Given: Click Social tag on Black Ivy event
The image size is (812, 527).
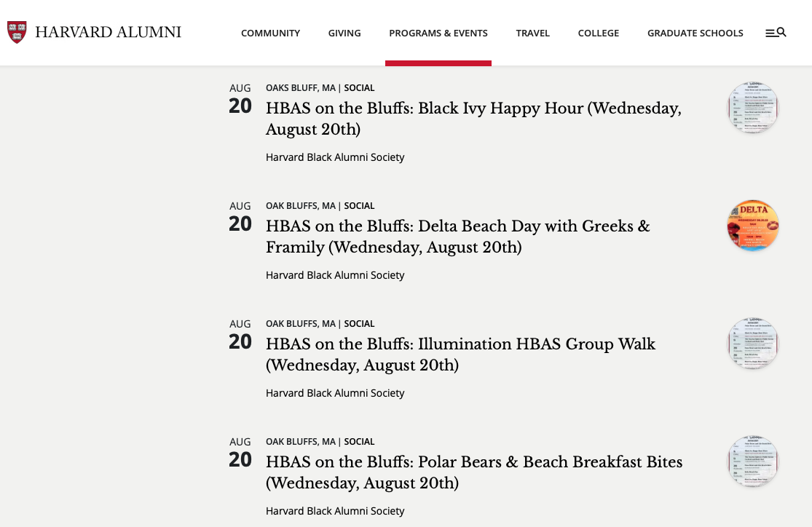Looking at the screenshot, I should (x=359, y=88).
